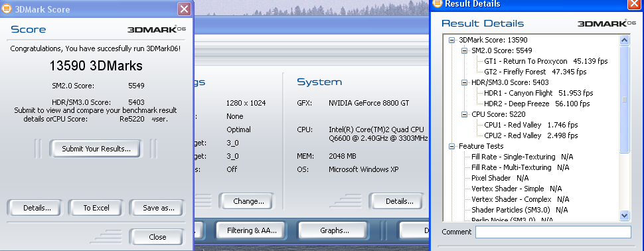
Task: Open Filtering & AA options
Action: click(252, 230)
